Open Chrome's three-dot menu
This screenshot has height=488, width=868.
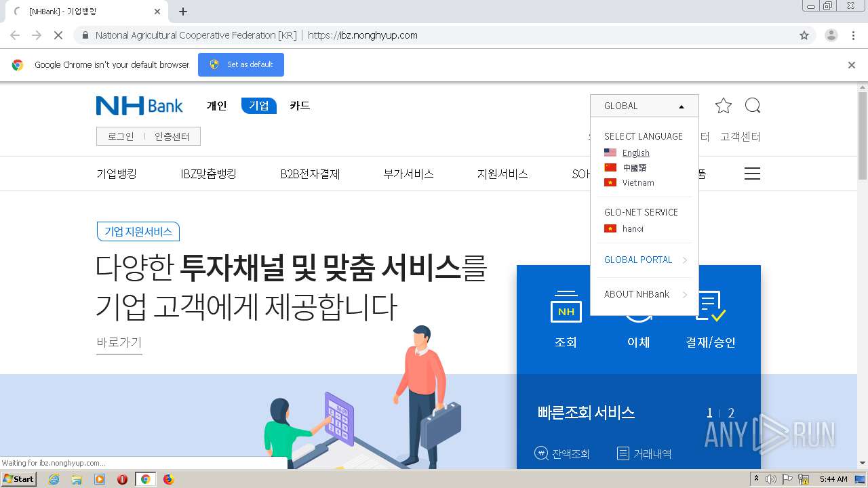[854, 35]
